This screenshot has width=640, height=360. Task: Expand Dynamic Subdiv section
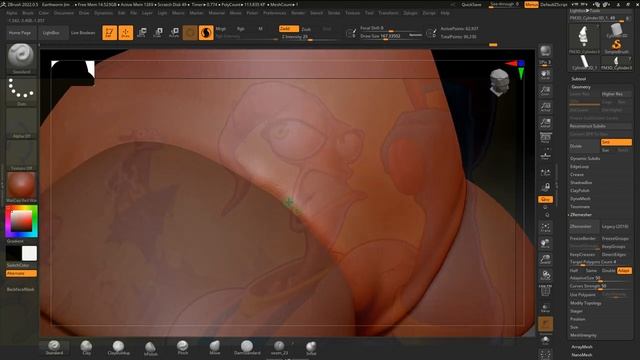pos(585,158)
